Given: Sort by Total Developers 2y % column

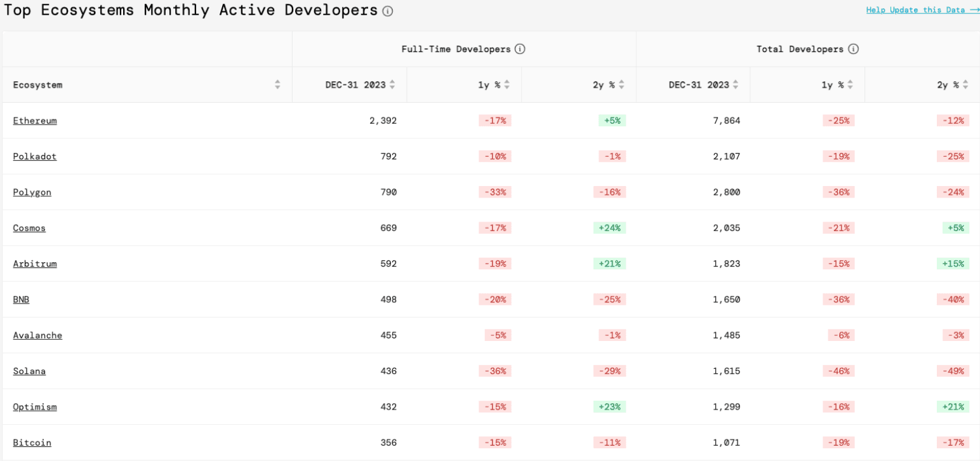Looking at the screenshot, I should pos(965,84).
